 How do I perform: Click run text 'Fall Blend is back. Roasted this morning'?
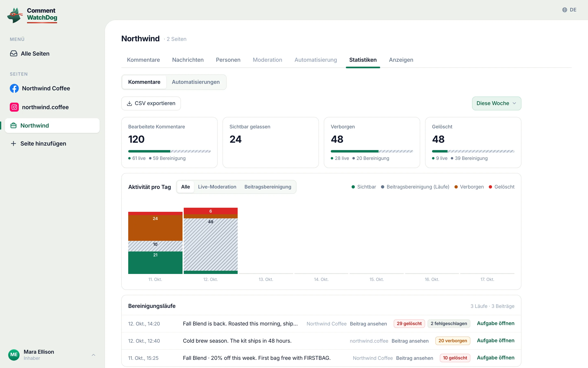tap(240, 324)
